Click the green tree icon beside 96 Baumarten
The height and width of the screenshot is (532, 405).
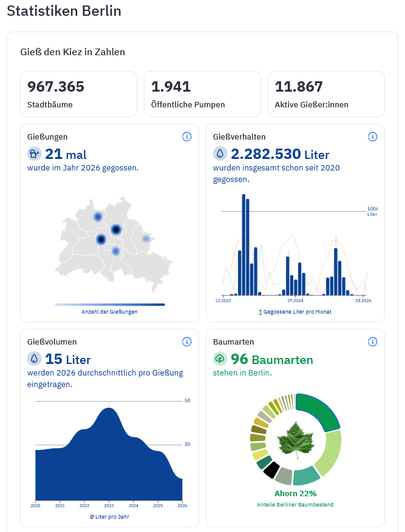pos(220,359)
